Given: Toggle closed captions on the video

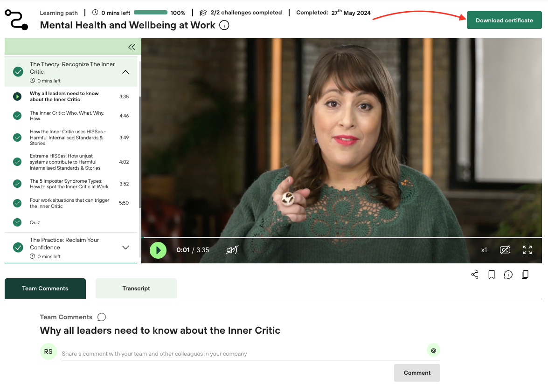Looking at the screenshot, I should pos(505,250).
